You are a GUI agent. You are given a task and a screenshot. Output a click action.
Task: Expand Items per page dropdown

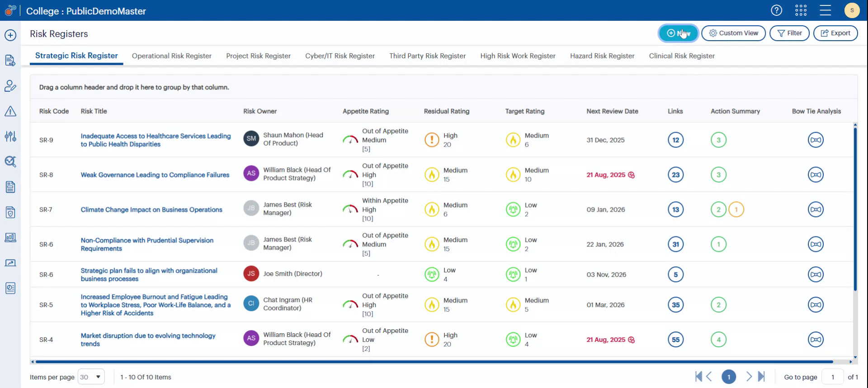[91, 377]
